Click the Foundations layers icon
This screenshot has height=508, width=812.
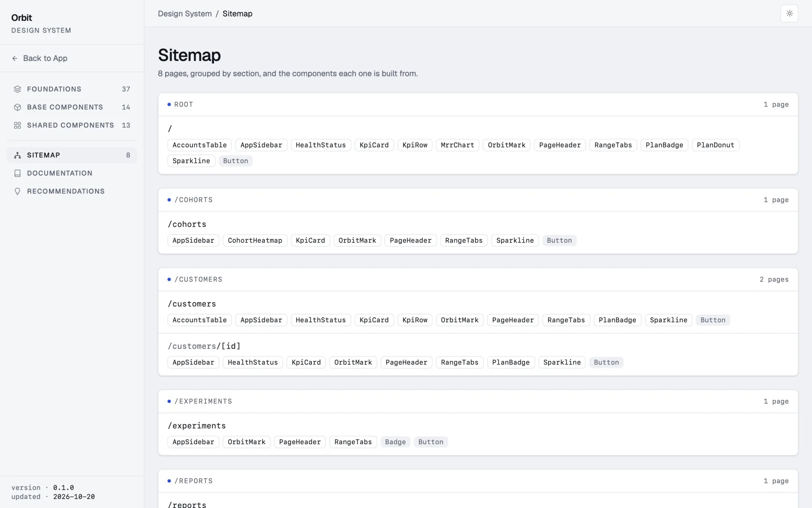click(x=17, y=89)
